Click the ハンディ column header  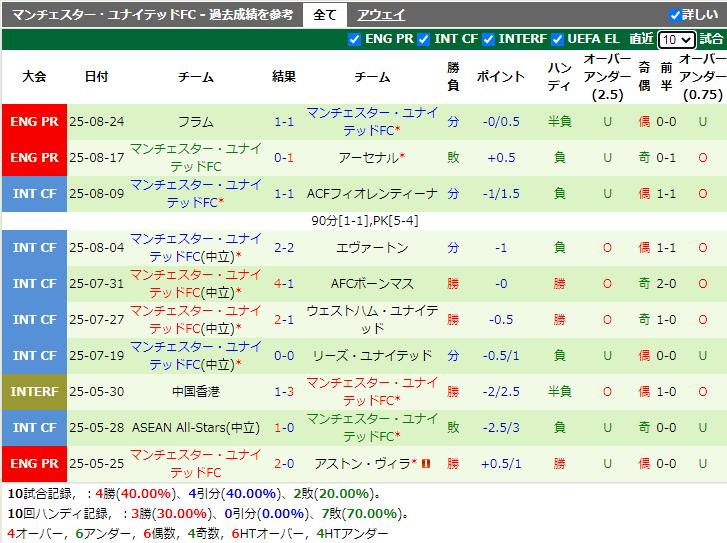(560, 77)
